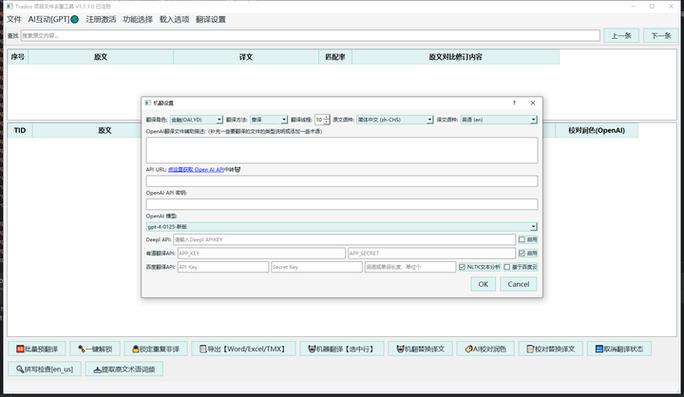Click the 校对替换译文 button
Screen dimensions: 684x397
click(x=551, y=349)
